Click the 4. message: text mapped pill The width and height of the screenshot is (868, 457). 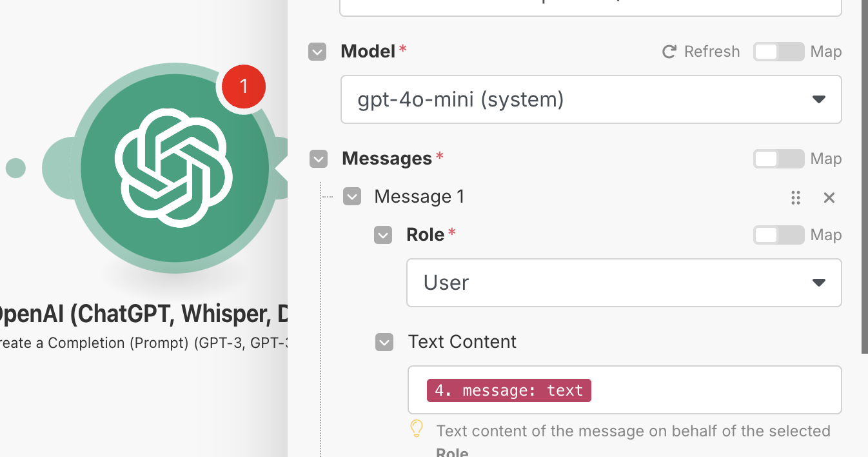click(509, 391)
